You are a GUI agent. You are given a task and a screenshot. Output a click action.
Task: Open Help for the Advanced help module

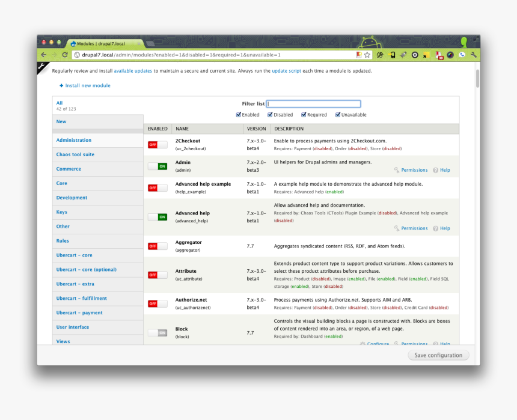click(x=441, y=228)
